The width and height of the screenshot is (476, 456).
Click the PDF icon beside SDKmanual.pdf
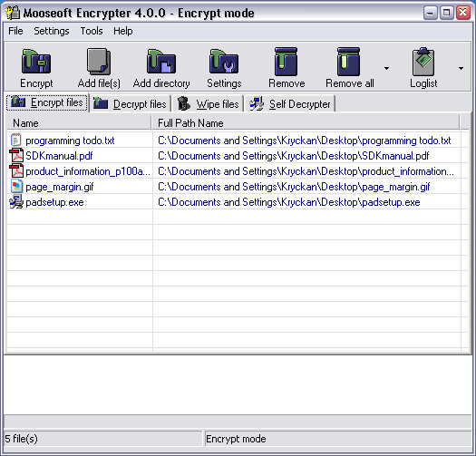(16, 155)
